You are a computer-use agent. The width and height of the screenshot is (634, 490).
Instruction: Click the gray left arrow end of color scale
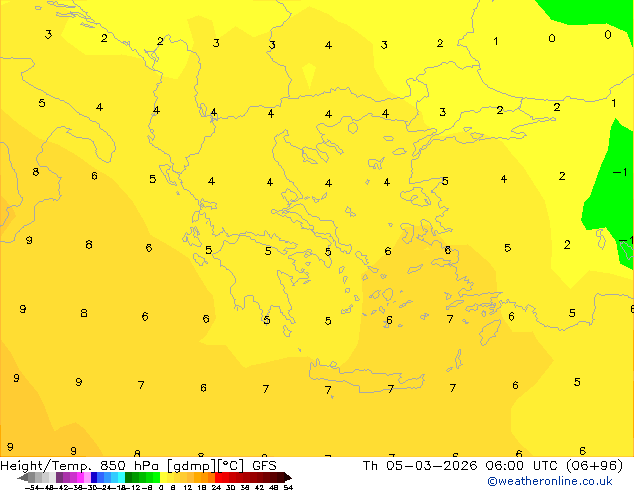tap(22, 477)
